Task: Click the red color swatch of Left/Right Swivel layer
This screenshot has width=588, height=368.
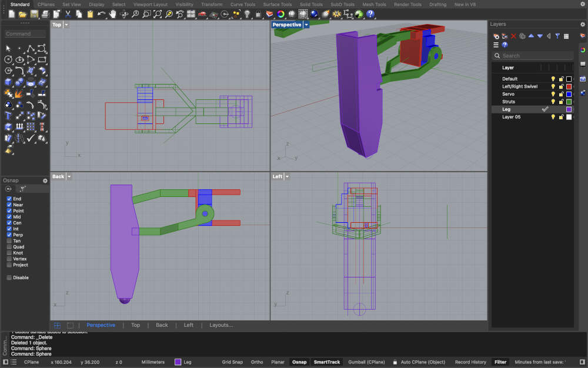Action: pyautogui.click(x=569, y=86)
